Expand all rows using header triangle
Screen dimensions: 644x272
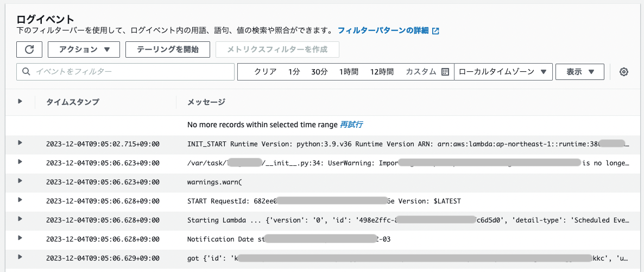20,101
